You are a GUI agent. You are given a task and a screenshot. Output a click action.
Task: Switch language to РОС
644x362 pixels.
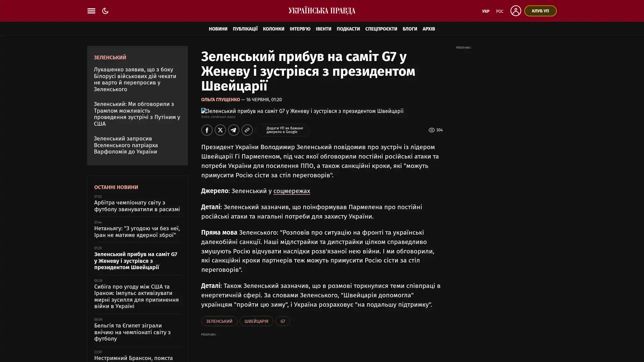[499, 11]
